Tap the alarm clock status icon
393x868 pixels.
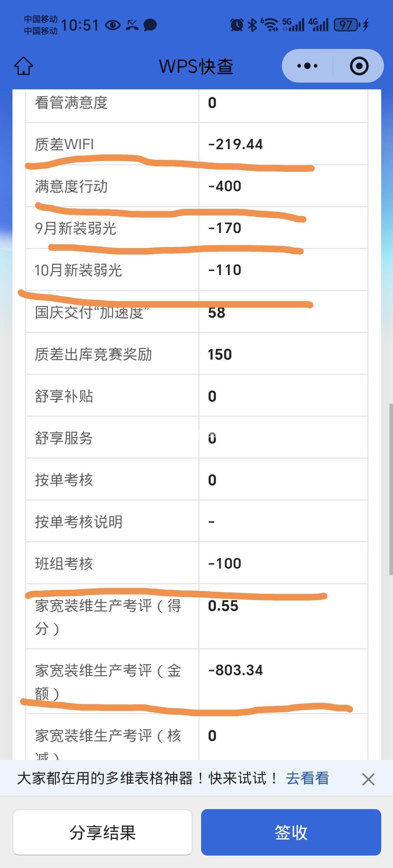point(236,25)
